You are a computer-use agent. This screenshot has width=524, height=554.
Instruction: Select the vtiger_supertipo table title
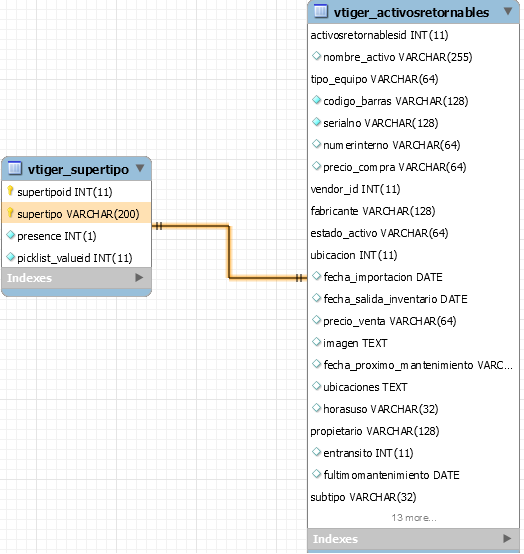78,169
